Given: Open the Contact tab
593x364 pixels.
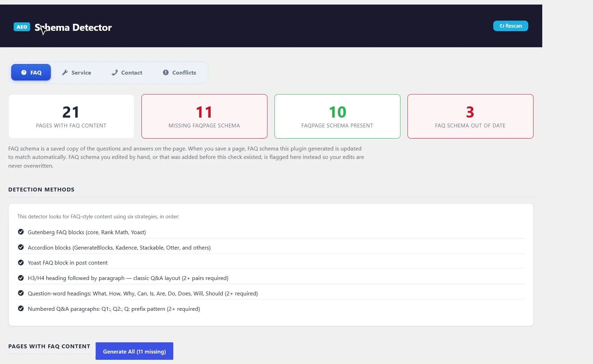Looking at the screenshot, I should 127,72.
